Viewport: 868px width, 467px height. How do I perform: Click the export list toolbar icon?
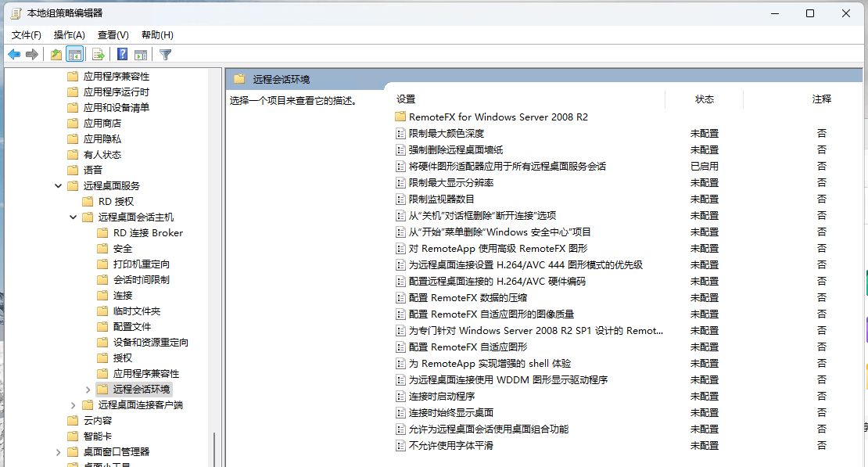click(99, 55)
